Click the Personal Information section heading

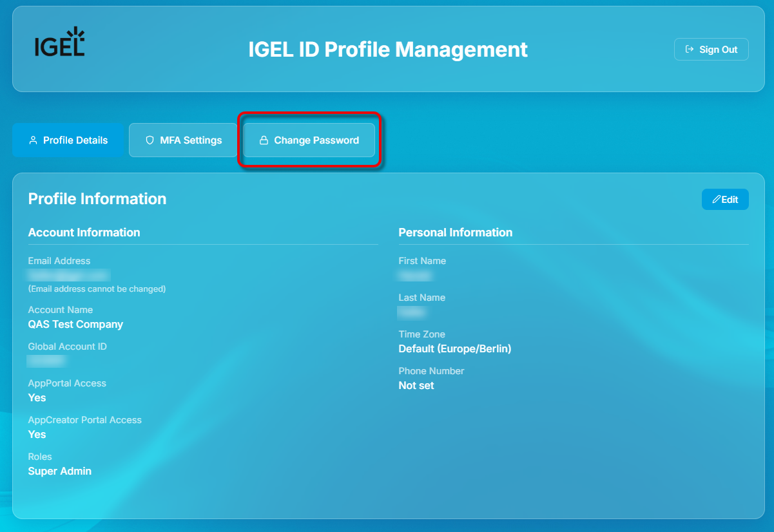(x=456, y=232)
